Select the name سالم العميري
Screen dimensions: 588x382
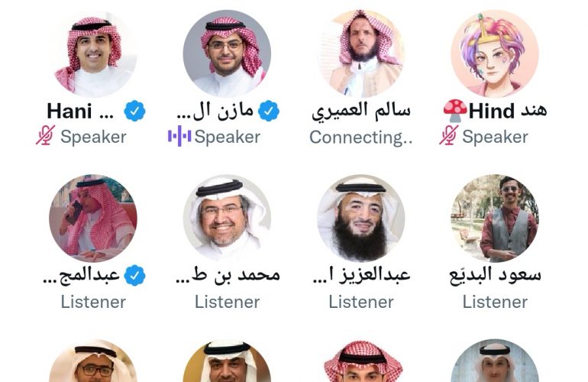point(361,111)
